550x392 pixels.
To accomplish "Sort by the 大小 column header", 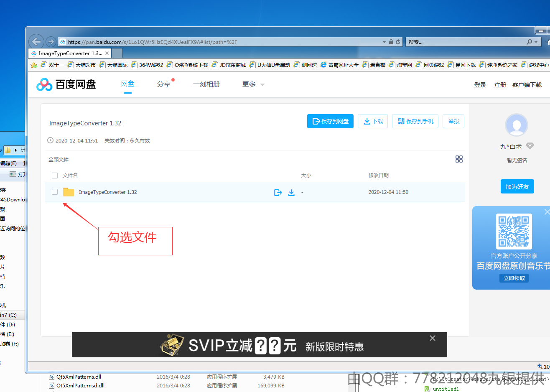I will tap(306, 176).
